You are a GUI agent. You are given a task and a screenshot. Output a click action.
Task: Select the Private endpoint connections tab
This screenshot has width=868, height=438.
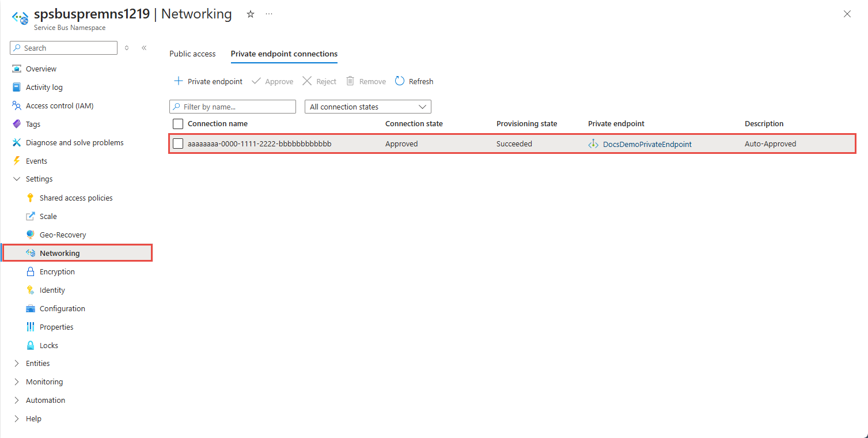(284, 54)
